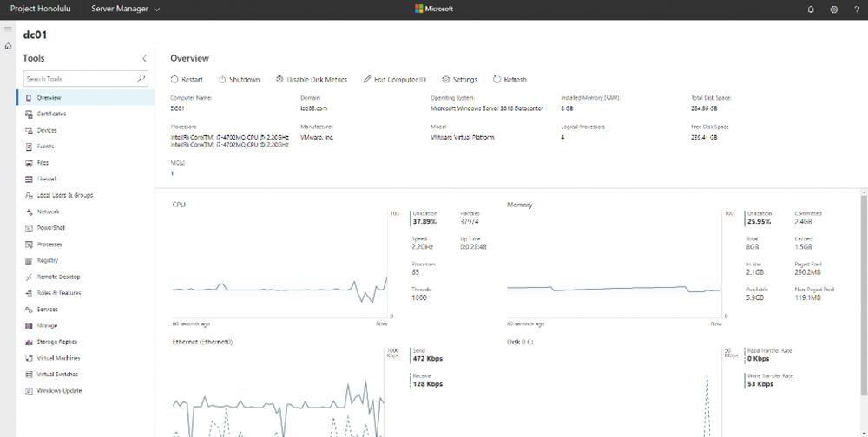Open the Certificates tool
The image size is (868, 437).
pos(86,114)
